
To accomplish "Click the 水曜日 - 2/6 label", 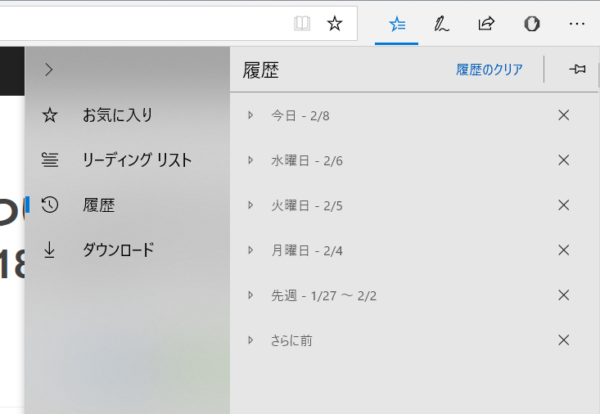I will point(307,161).
